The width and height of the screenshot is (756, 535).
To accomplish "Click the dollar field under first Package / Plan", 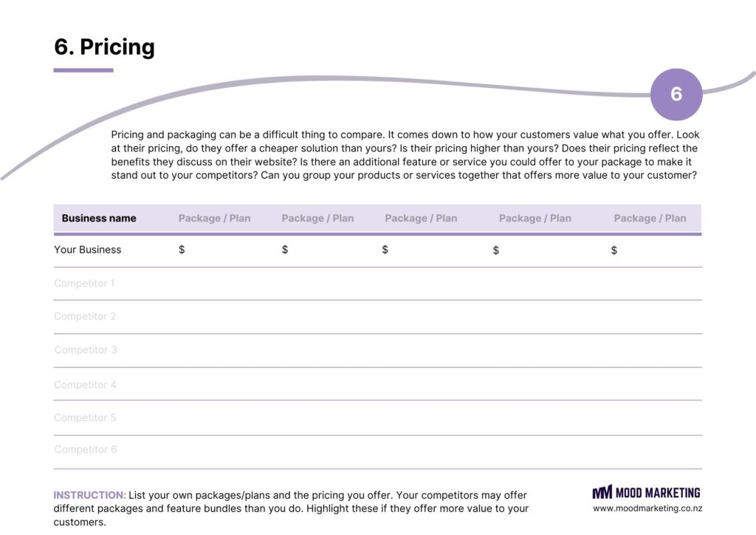I will 182,250.
